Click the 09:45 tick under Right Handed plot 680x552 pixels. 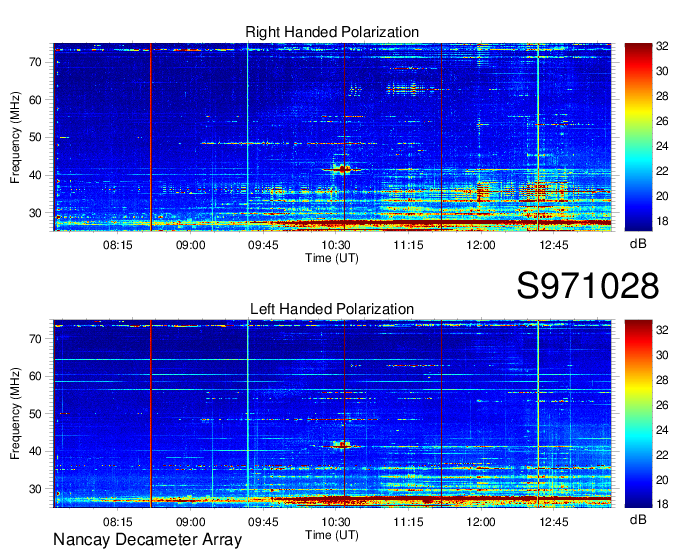click(x=263, y=245)
